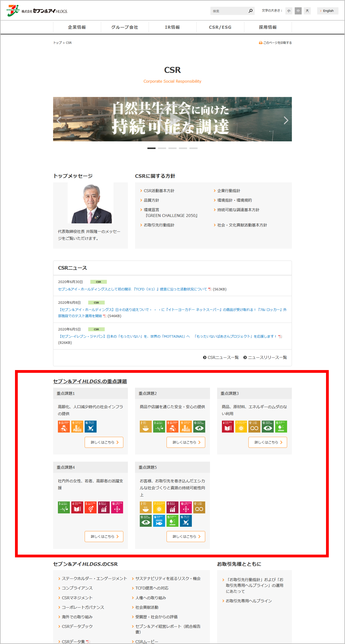
Task: Click PDF icon next to CSRデータ集 link
Action: [88, 642]
